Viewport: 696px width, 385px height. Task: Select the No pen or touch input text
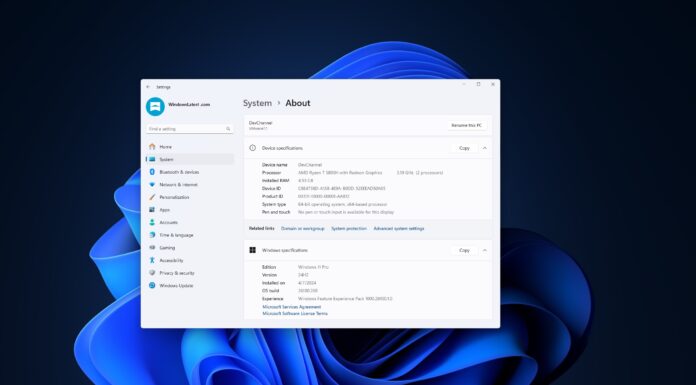point(346,212)
